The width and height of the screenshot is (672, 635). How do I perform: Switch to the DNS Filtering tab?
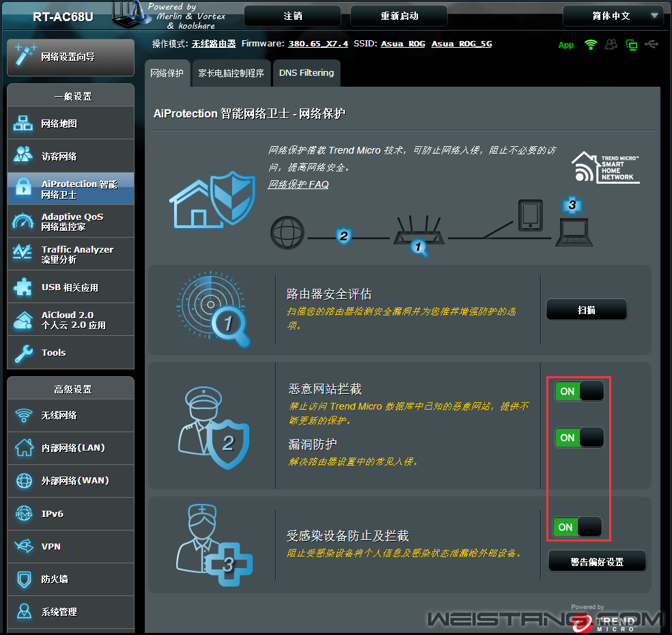(x=307, y=73)
